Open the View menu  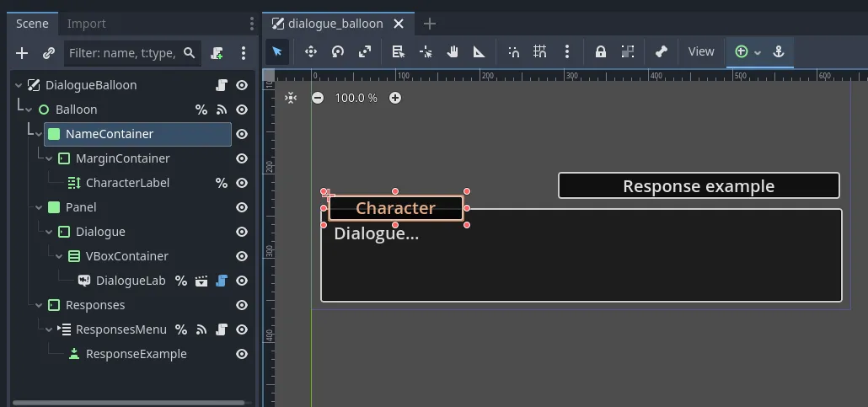pos(701,51)
